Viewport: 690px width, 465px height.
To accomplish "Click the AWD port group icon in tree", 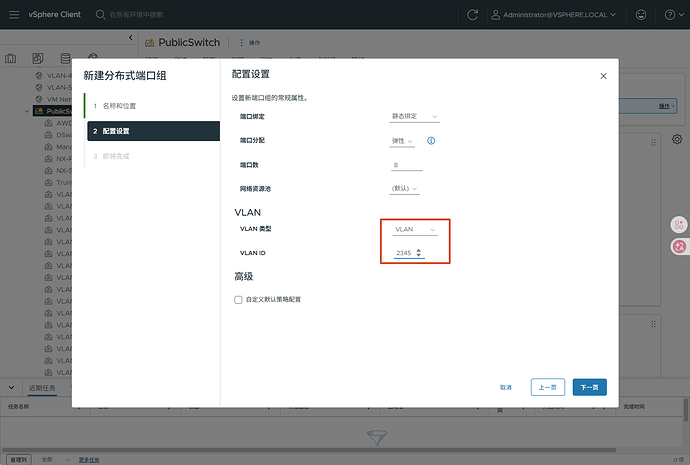I will click(x=48, y=123).
